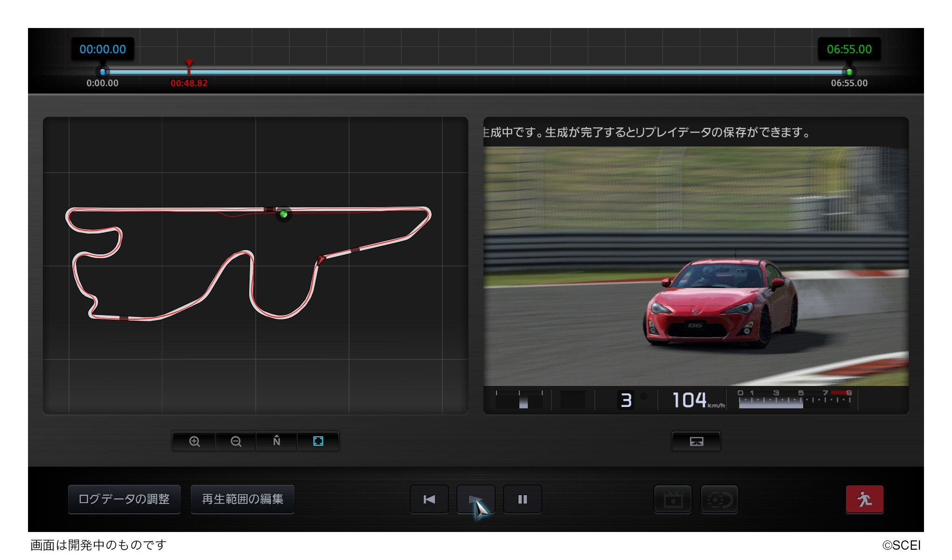The height and width of the screenshot is (560, 952).
Task: Click the north orientation N icon
Action: click(276, 441)
